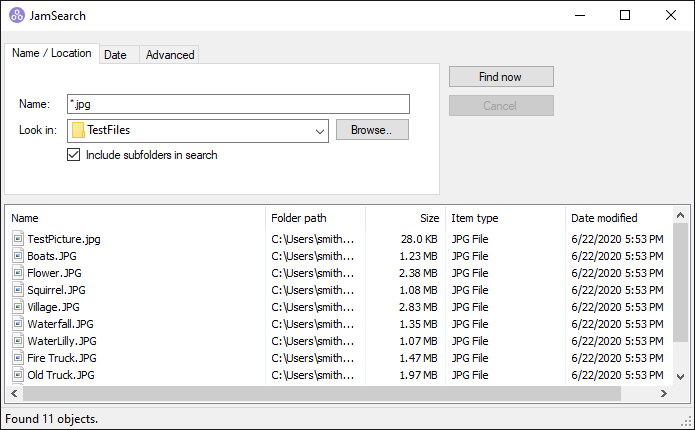Click the JamSearch app icon in title bar
The image size is (695, 430).
coord(15,15)
